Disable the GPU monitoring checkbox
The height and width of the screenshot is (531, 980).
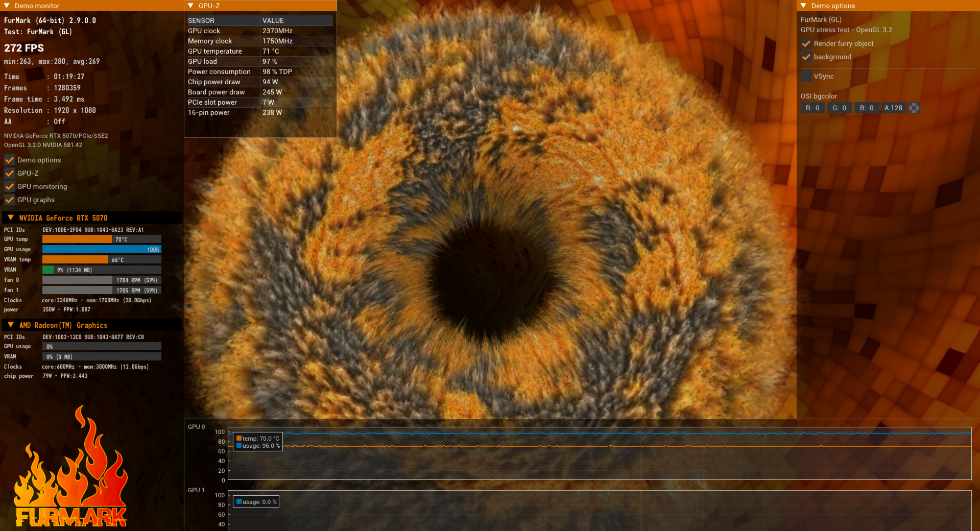coord(10,186)
